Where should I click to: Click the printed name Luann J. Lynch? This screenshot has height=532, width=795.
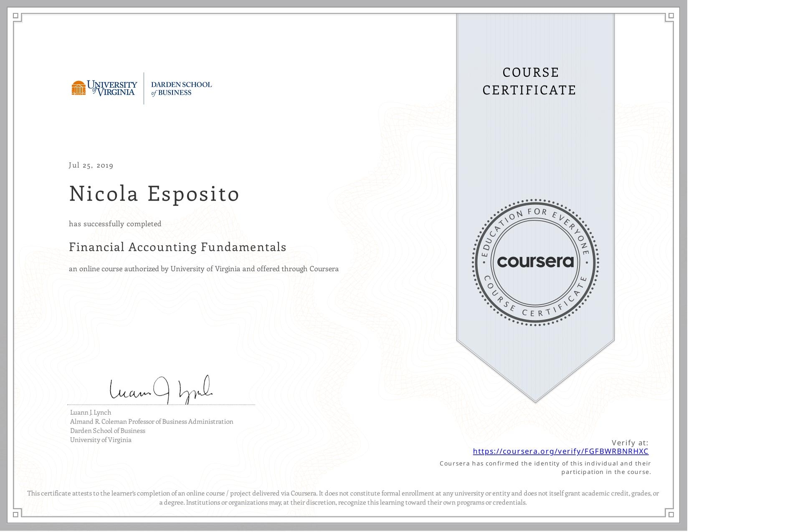tap(91, 412)
